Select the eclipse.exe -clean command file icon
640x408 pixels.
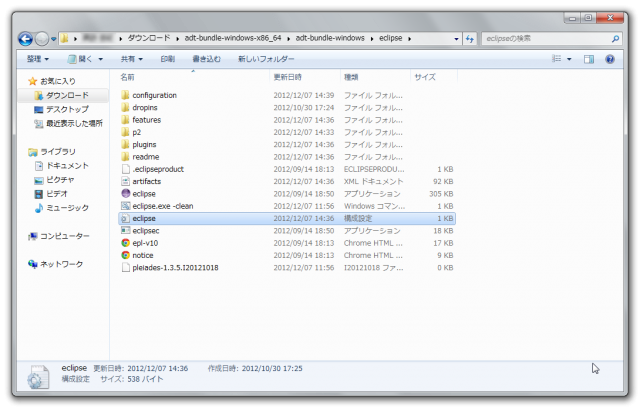pos(125,206)
